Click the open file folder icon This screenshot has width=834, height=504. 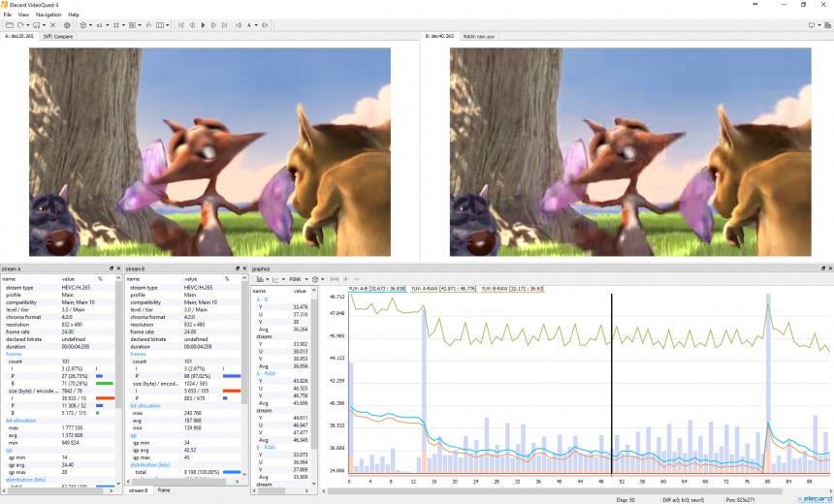[9, 25]
